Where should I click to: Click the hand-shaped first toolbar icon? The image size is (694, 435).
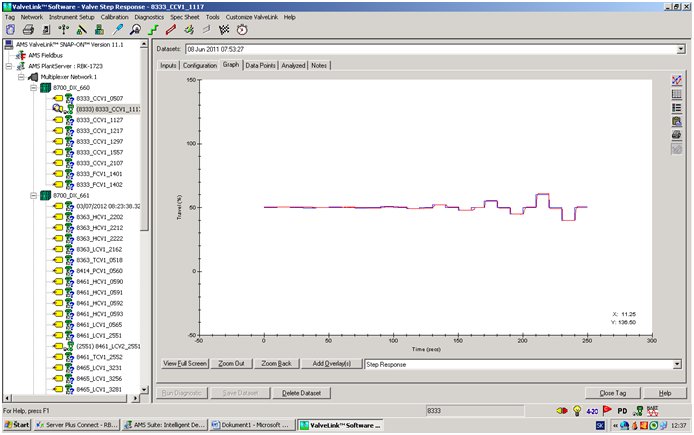pos(11,30)
